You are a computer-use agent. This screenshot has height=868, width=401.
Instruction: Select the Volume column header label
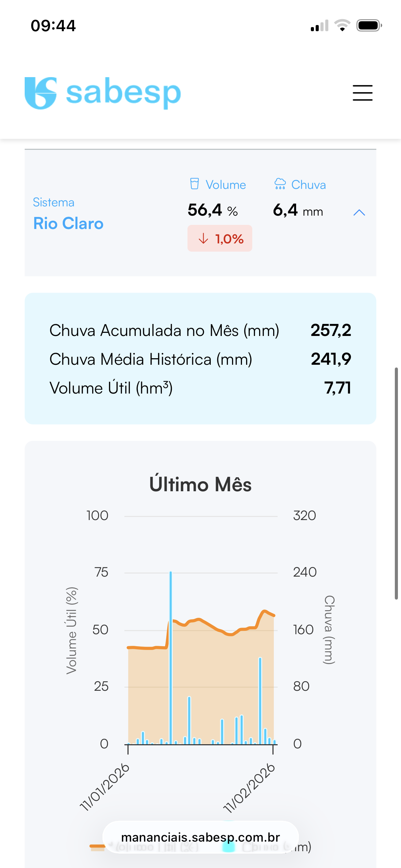tap(226, 185)
